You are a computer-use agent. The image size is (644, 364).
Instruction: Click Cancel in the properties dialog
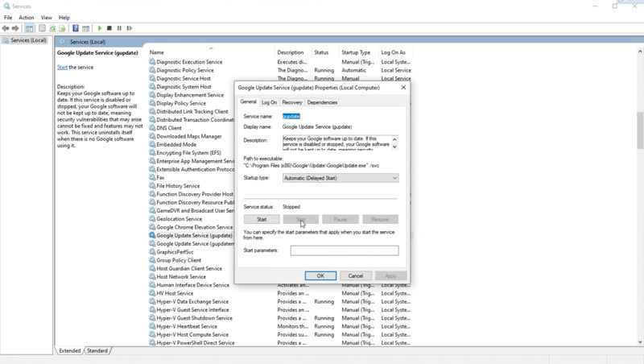356,276
